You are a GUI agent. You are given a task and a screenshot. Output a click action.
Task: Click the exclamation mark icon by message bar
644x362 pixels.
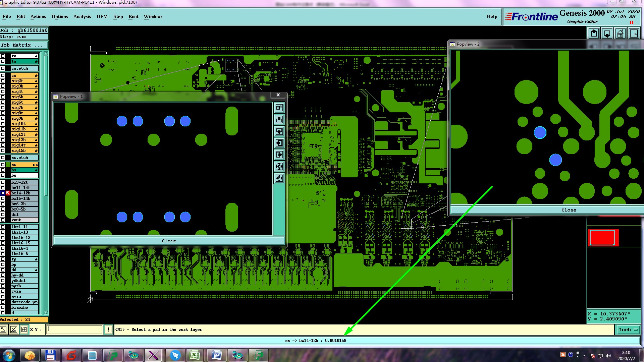point(109,329)
